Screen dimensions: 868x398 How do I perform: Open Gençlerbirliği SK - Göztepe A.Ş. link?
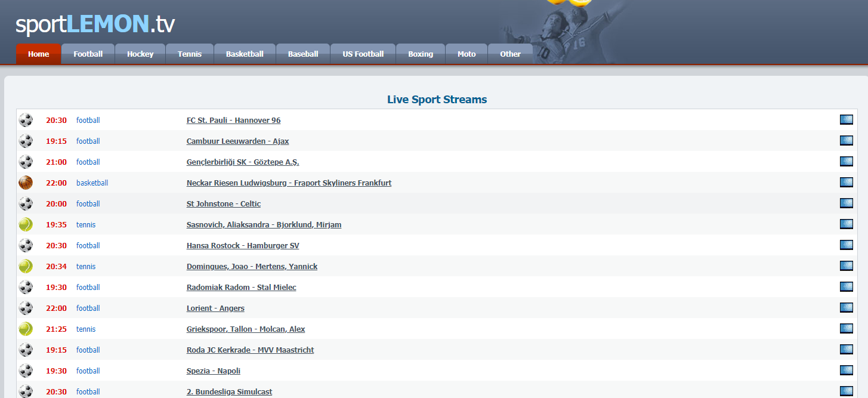point(243,162)
